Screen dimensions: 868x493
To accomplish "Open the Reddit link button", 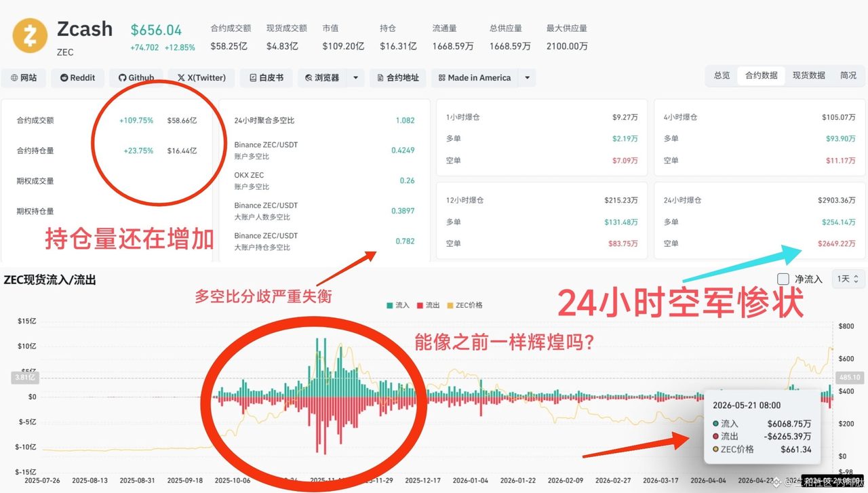I will (78, 78).
